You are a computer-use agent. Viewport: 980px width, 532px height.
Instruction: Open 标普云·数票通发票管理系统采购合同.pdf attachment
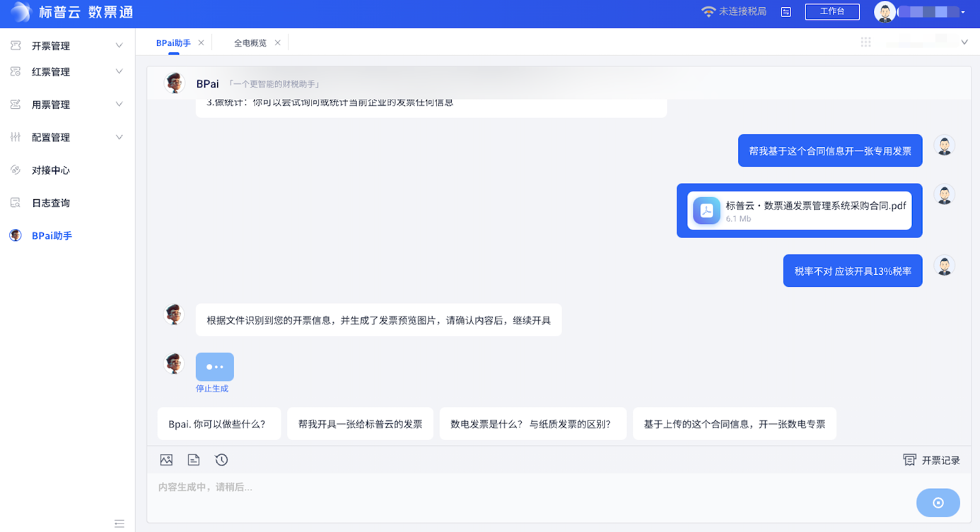coord(799,211)
